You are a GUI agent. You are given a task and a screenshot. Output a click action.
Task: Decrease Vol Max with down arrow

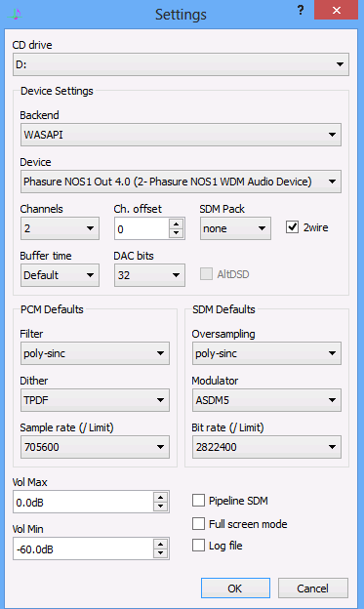pyautogui.click(x=160, y=507)
